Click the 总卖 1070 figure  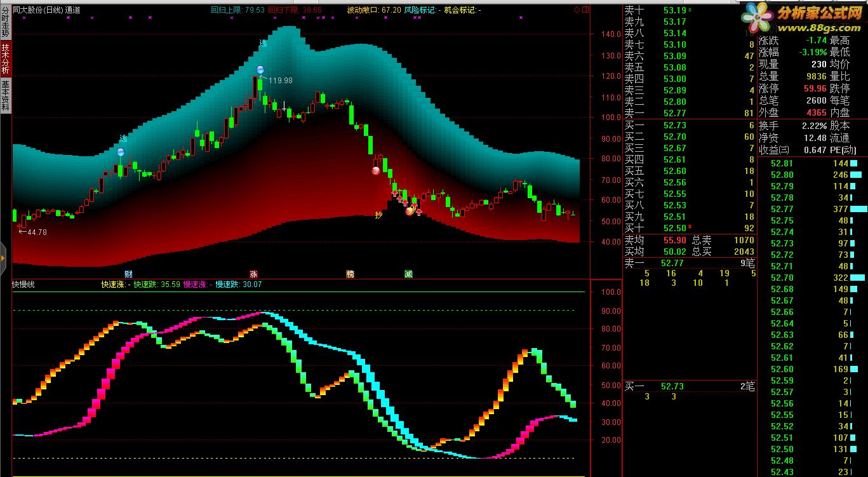click(x=744, y=241)
